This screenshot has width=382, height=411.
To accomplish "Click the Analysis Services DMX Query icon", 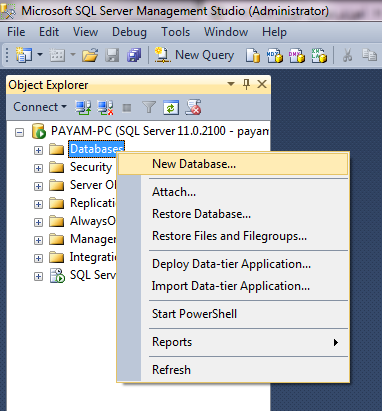I will 297,55.
